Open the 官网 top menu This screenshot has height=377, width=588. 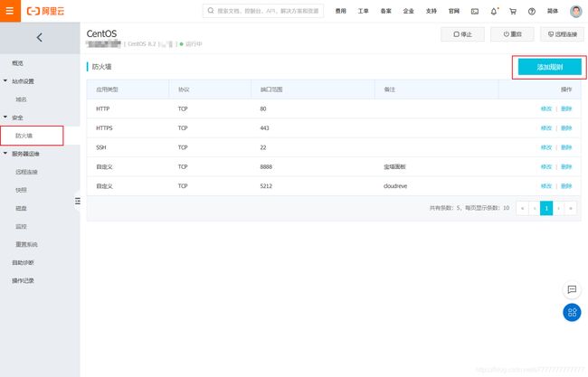pos(454,11)
